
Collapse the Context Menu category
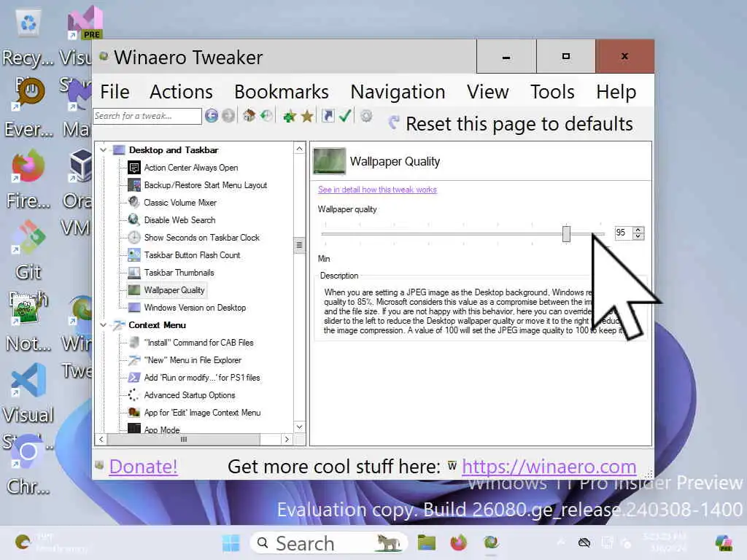pyautogui.click(x=104, y=325)
